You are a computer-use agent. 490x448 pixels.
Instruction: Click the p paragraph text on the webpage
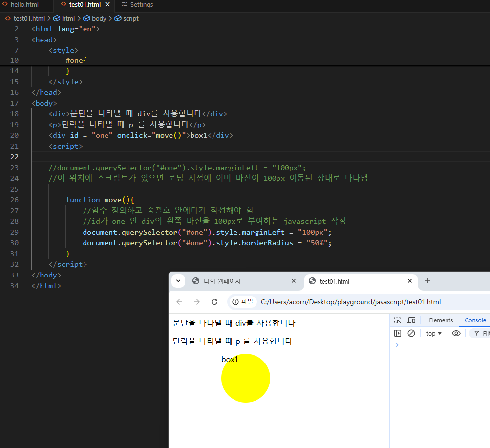tap(233, 341)
